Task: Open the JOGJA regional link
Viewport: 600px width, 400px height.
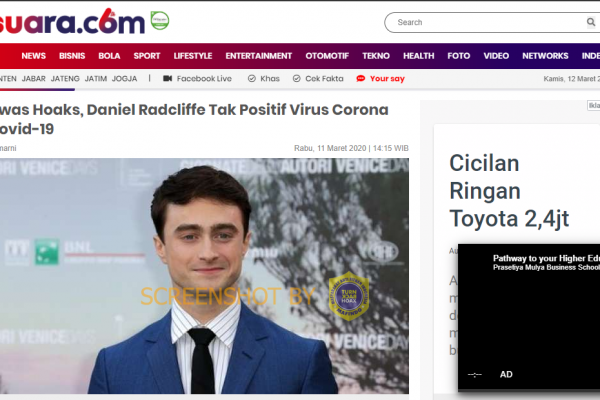Action: point(124,78)
